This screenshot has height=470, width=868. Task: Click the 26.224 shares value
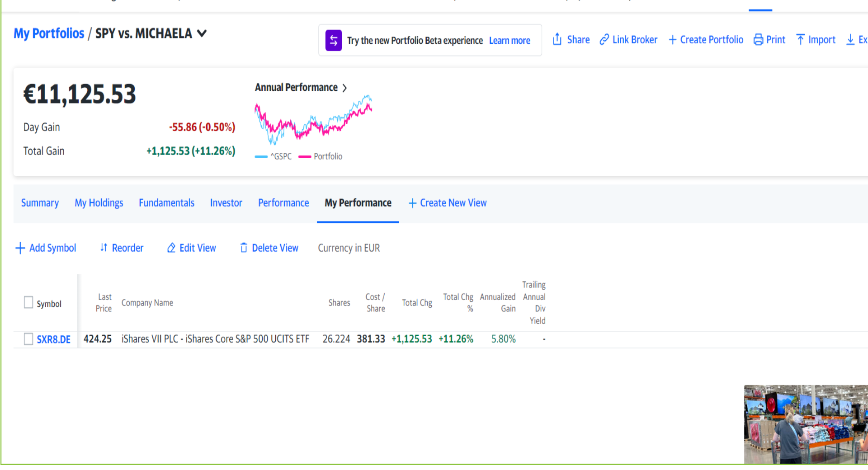pyautogui.click(x=336, y=339)
